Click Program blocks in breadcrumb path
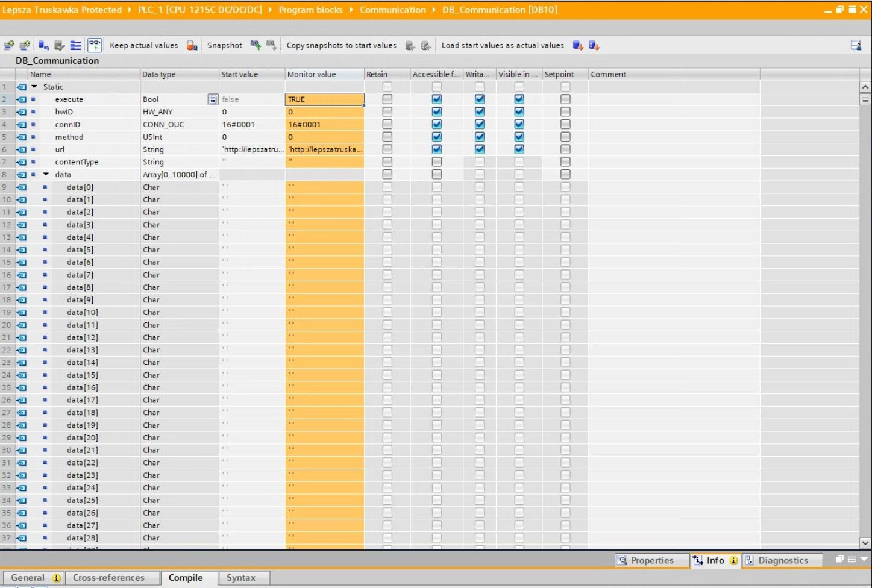 click(x=310, y=10)
